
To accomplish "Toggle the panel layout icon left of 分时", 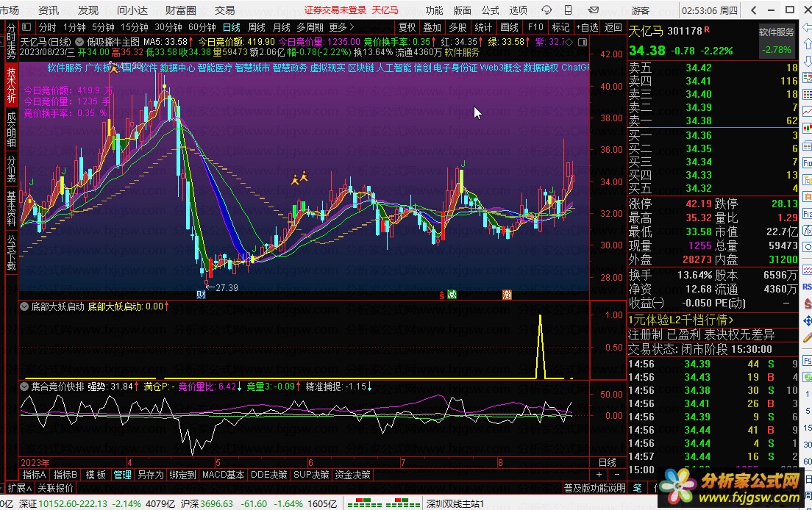I will point(27,27).
